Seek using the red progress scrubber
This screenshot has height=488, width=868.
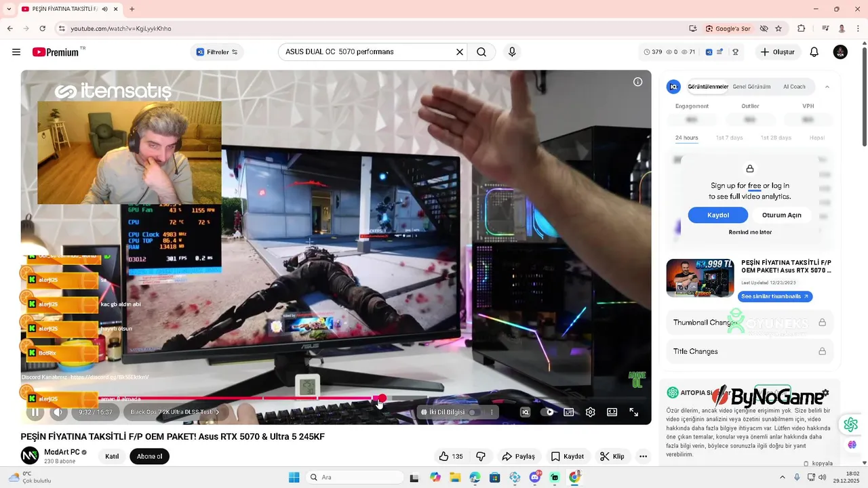(382, 399)
